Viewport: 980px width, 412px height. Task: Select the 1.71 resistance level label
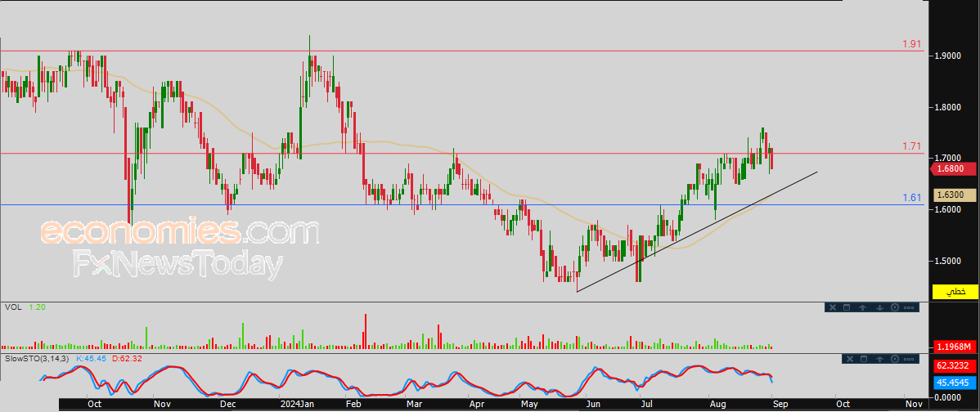[x=912, y=146]
